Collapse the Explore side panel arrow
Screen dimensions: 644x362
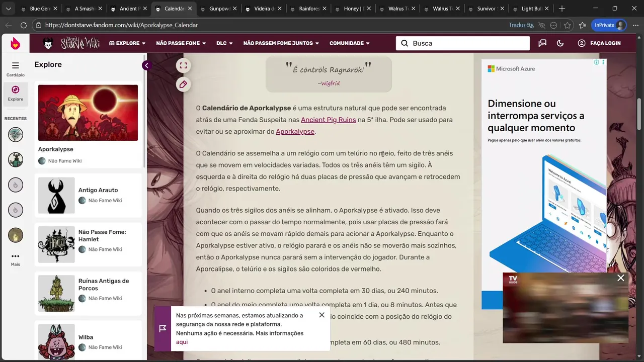pyautogui.click(x=146, y=65)
